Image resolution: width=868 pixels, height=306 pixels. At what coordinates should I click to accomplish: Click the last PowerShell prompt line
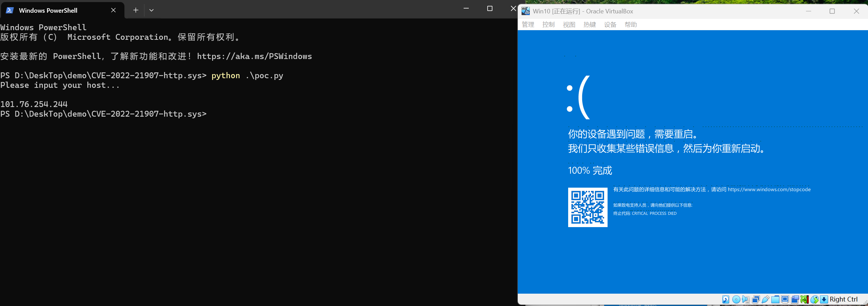[x=103, y=114]
